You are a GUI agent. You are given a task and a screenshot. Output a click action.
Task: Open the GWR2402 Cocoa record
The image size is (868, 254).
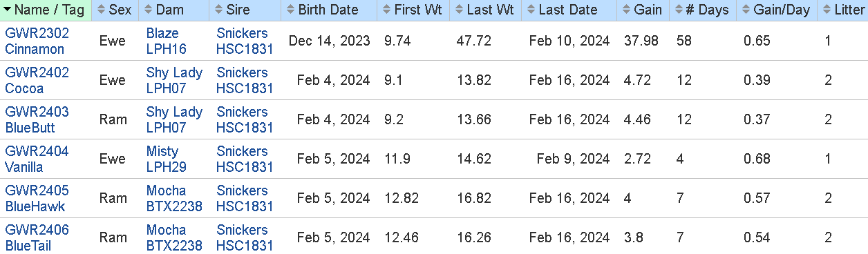[37, 81]
